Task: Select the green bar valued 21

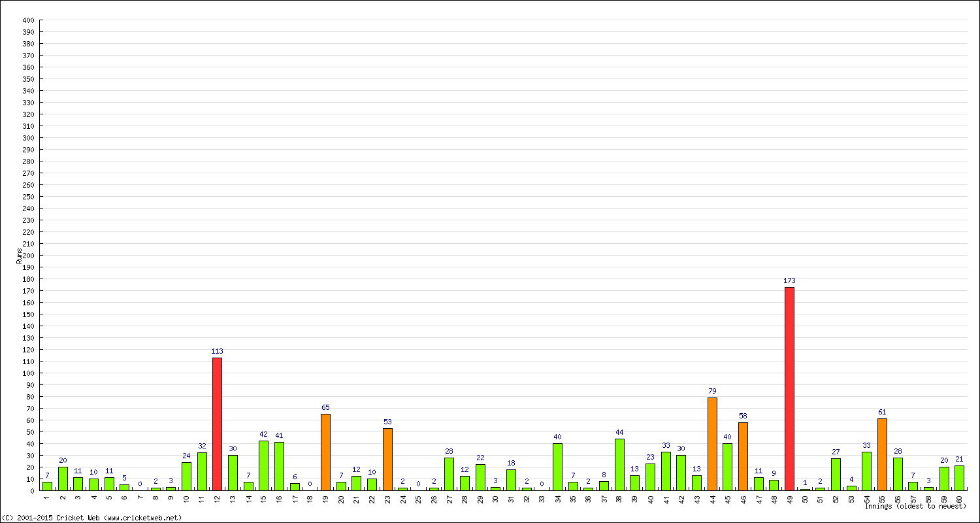Action: tap(959, 478)
